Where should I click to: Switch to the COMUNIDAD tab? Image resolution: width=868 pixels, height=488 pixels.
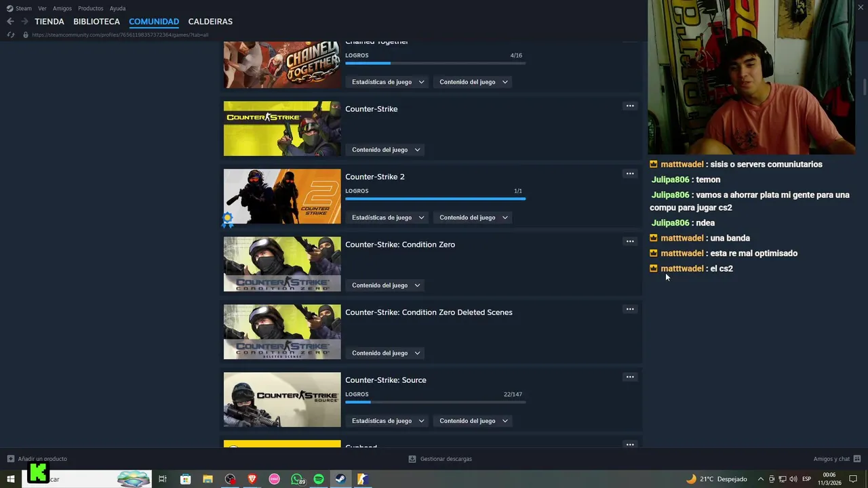[x=154, y=22]
